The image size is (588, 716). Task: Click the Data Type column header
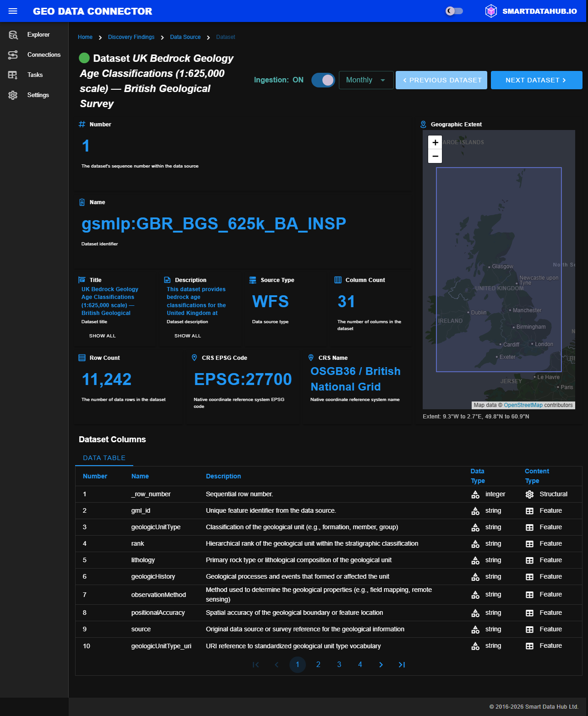point(478,476)
